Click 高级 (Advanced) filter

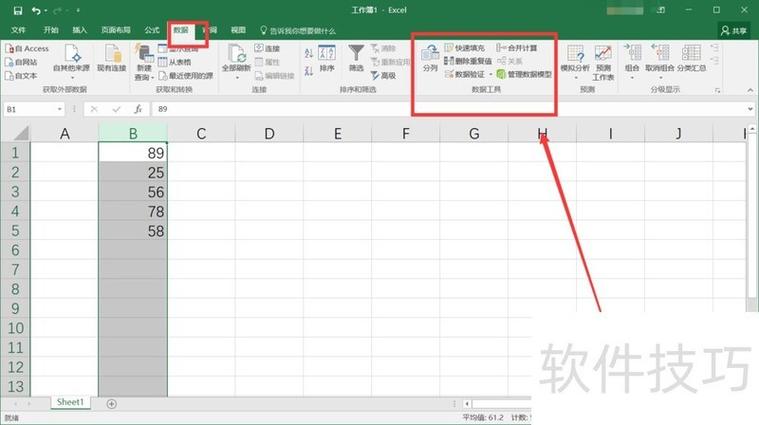tap(383, 76)
